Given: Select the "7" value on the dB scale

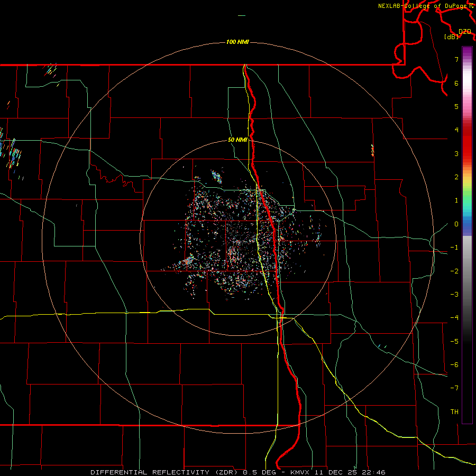Looking at the screenshot, I should point(456,59).
